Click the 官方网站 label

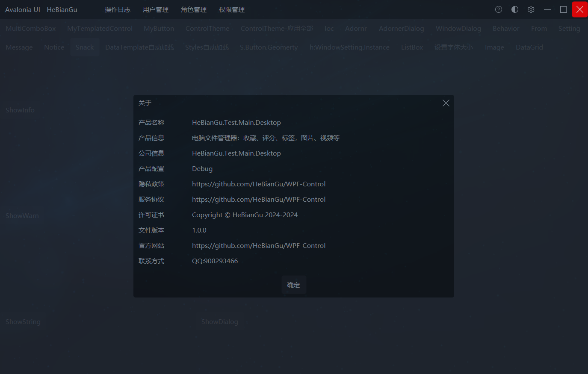point(151,246)
